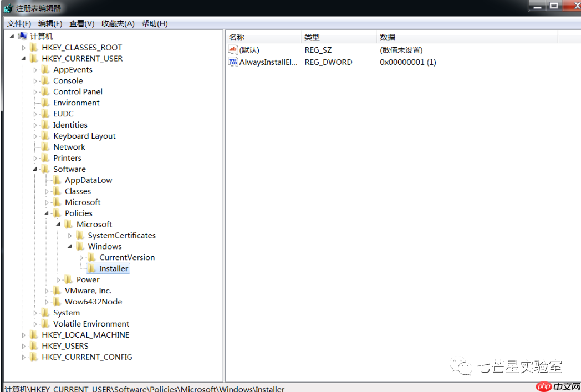Expand the HKEY_CLASSES_ROOT key
581x392 pixels.
[23, 47]
